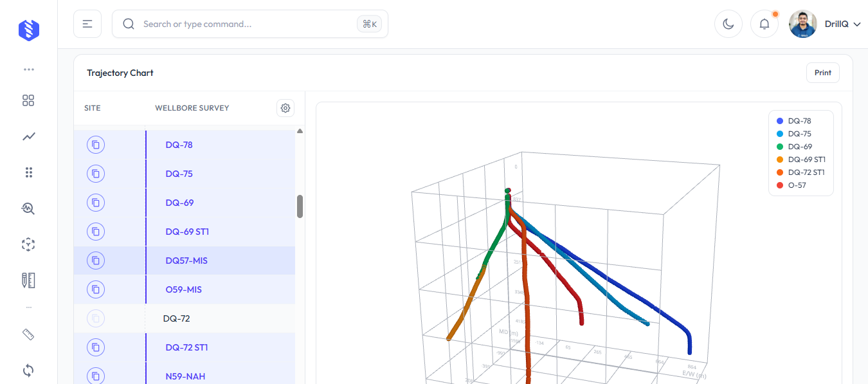Open the DrillQ logo home icon
Viewport: 868px width, 384px height.
29,30
